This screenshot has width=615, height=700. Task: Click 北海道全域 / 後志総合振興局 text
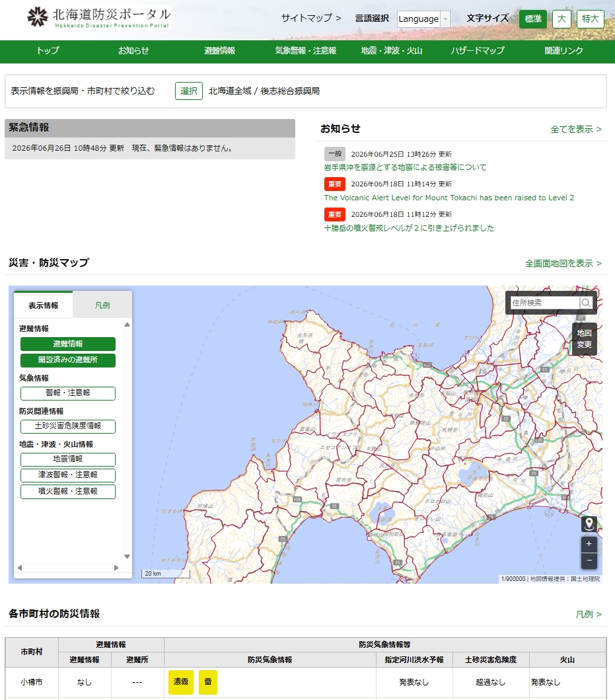click(264, 91)
